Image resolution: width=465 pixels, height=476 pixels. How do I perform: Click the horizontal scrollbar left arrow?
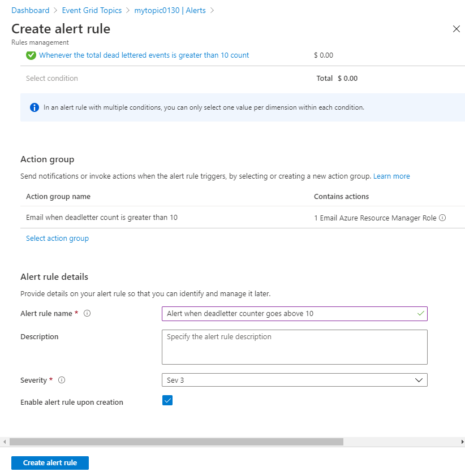5,442
